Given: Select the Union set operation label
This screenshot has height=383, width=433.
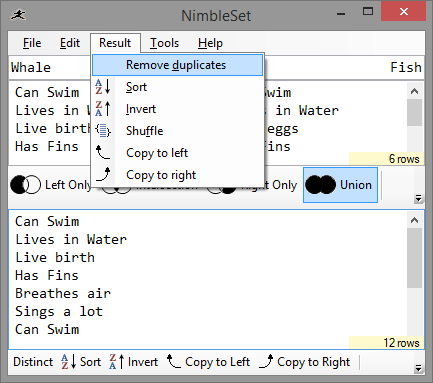Looking at the screenshot, I should pos(356,185).
